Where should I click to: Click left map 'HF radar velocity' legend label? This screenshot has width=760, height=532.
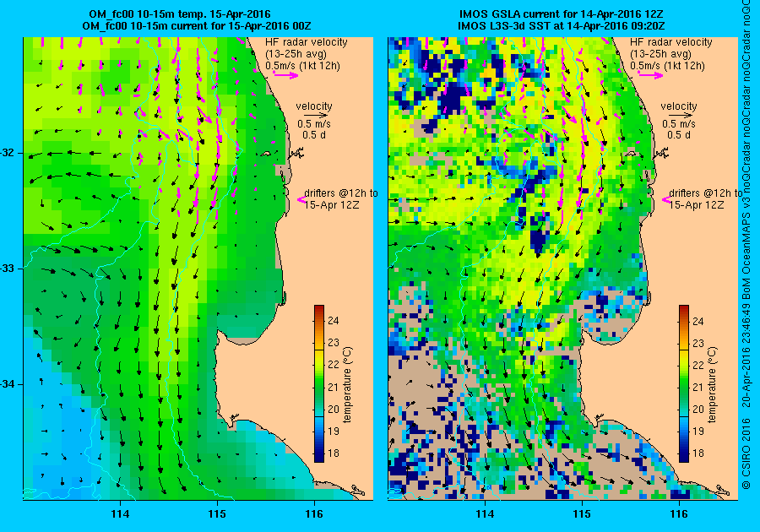pos(307,42)
